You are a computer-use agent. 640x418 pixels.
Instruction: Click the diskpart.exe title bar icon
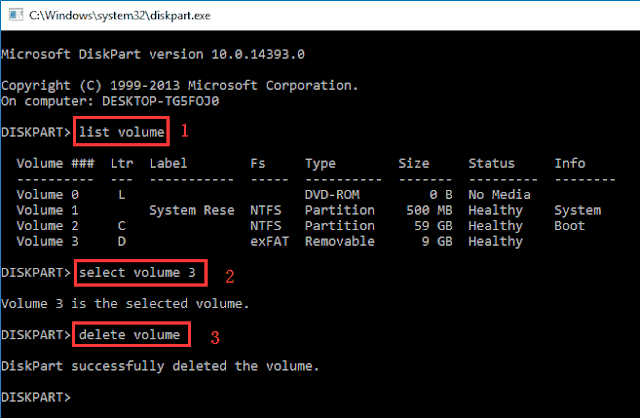(x=16, y=16)
